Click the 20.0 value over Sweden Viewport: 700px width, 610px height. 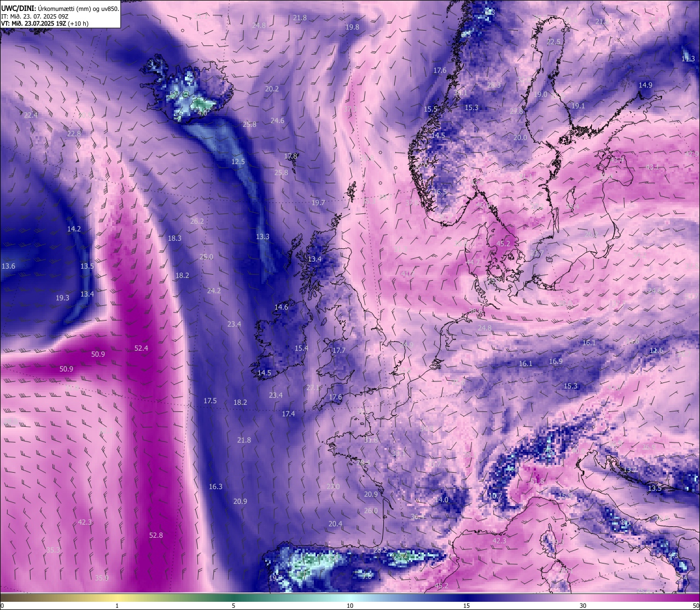pos(520,137)
